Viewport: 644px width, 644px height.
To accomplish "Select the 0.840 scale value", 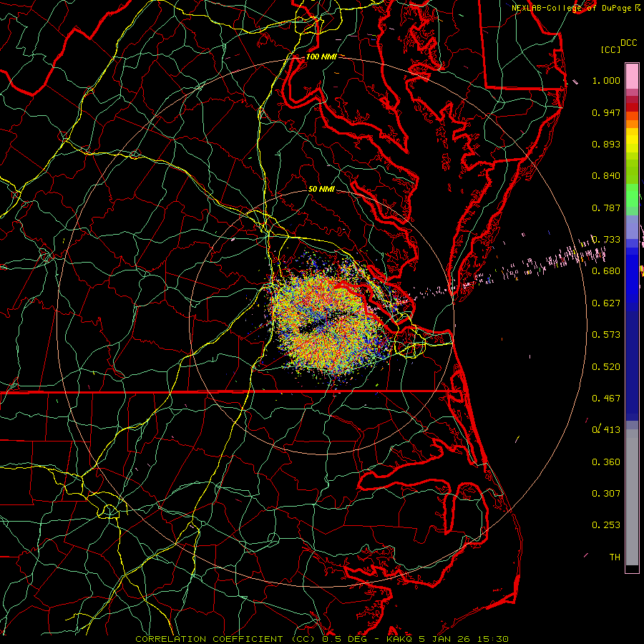I will pos(606,176).
